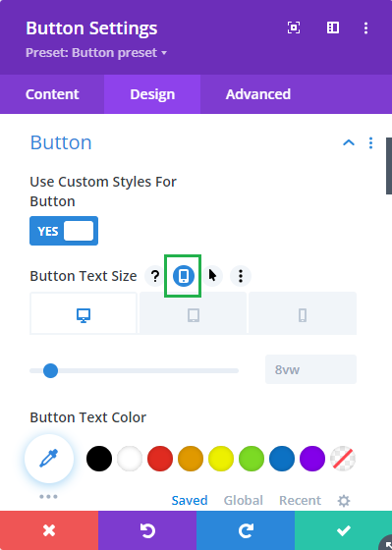Click the hover cursor icon for Text Size
This screenshot has width=392, height=550.
pos(212,276)
